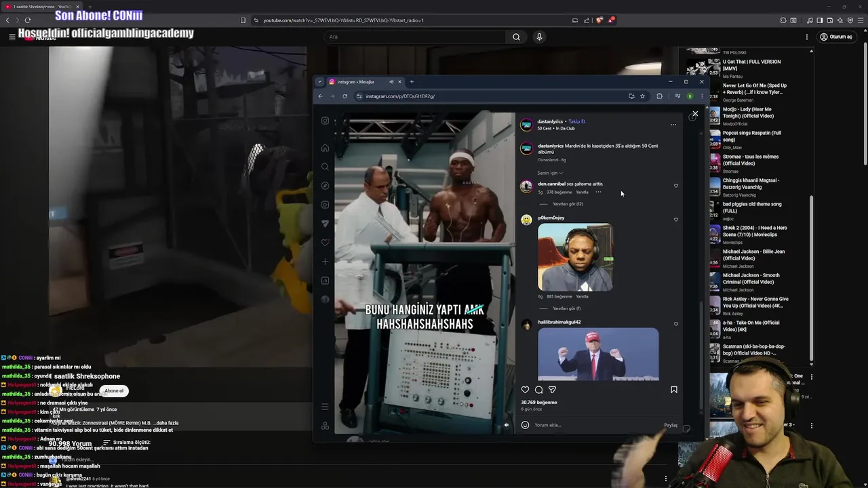Open more options on the den.cannibal comment
This screenshot has height=488, width=868.
coord(598,192)
